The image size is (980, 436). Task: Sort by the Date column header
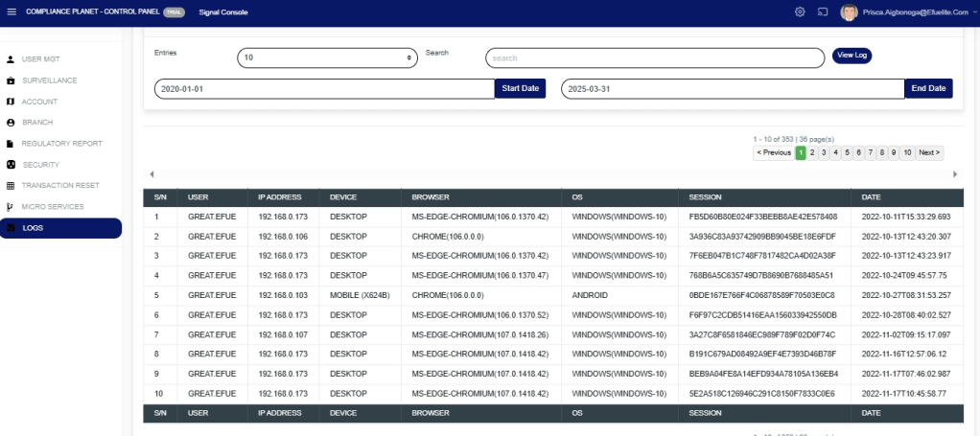pos(871,196)
